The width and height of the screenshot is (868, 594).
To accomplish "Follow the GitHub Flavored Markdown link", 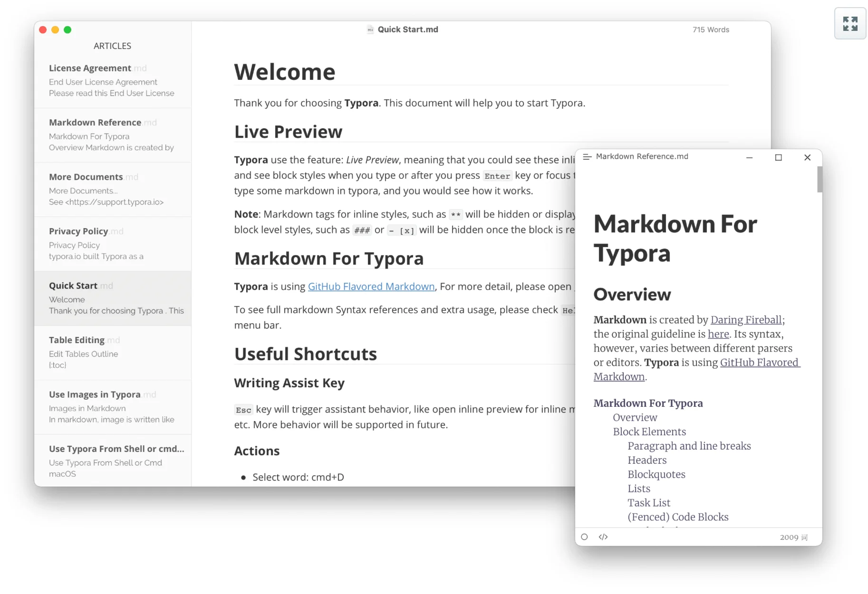I will (x=371, y=286).
